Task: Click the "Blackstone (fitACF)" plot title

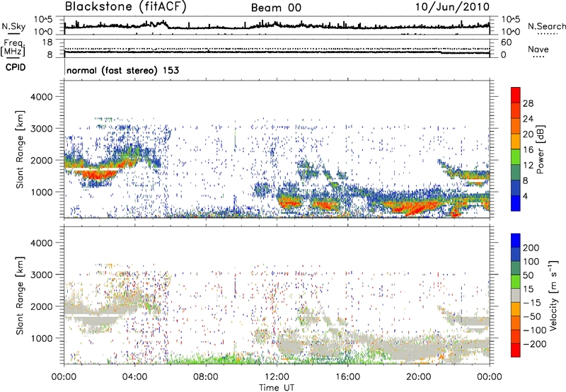Action: coord(126,6)
